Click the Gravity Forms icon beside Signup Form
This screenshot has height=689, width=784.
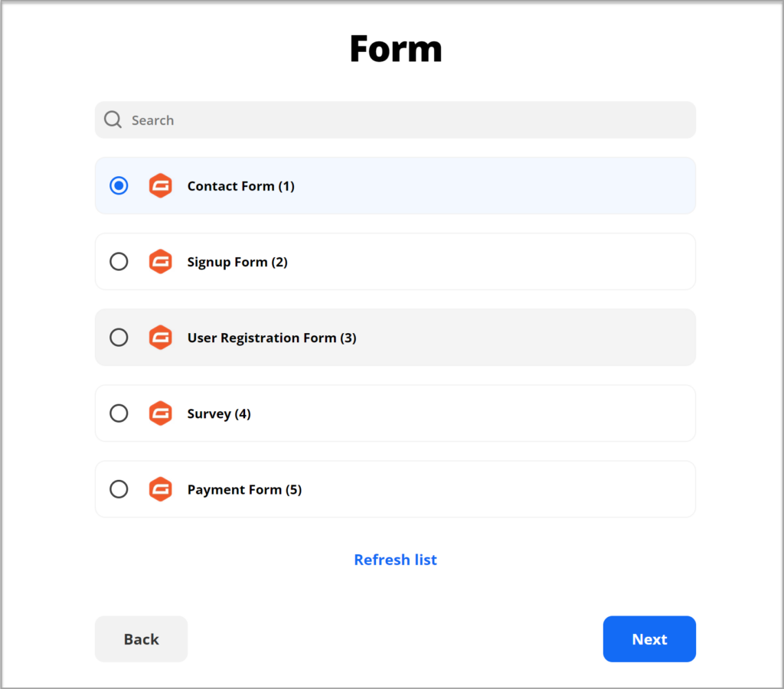(x=161, y=262)
